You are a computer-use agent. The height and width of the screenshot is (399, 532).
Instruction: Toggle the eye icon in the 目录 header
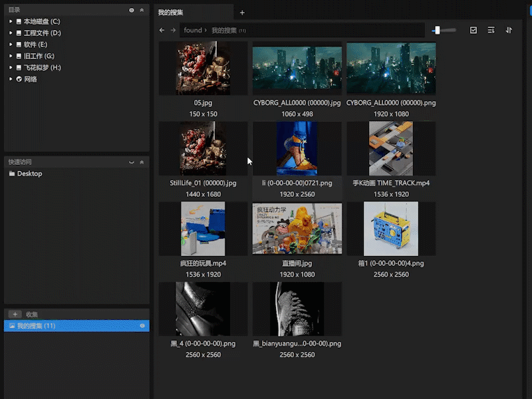pyautogui.click(x=132, y=10)
